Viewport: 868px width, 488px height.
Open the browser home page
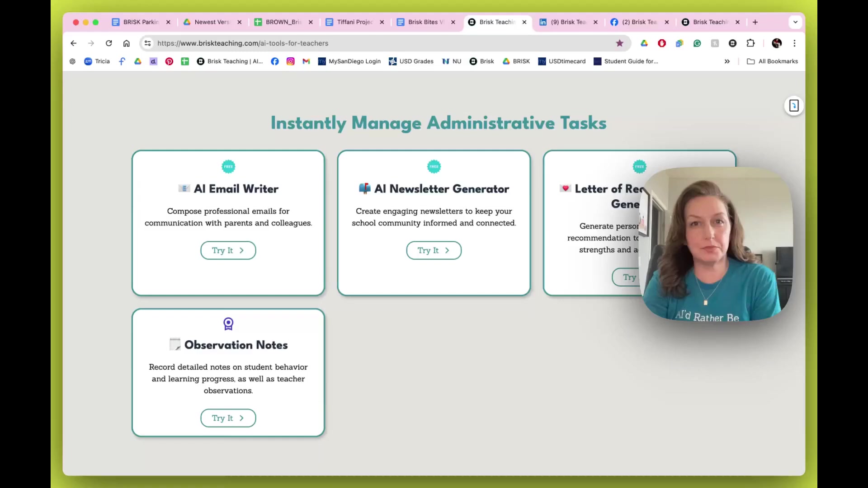pos(127,43)
